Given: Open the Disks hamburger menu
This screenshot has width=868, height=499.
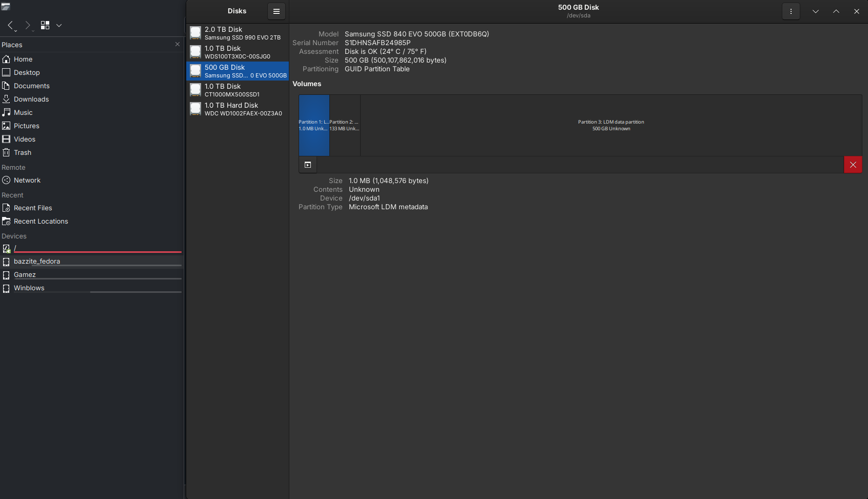Looking at the screenshot, I should coord(276,11).
